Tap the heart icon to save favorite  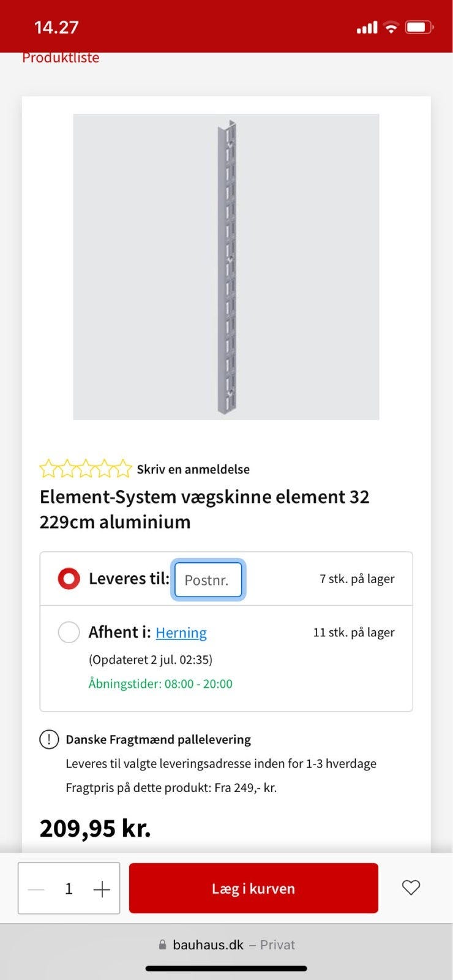coord(411,888)
